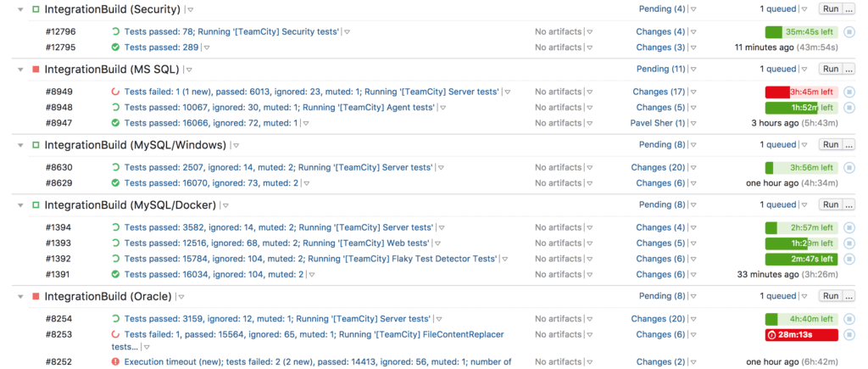
Task: Click 'No artifacts' text for build #8629
Action: tap(558, 183)
